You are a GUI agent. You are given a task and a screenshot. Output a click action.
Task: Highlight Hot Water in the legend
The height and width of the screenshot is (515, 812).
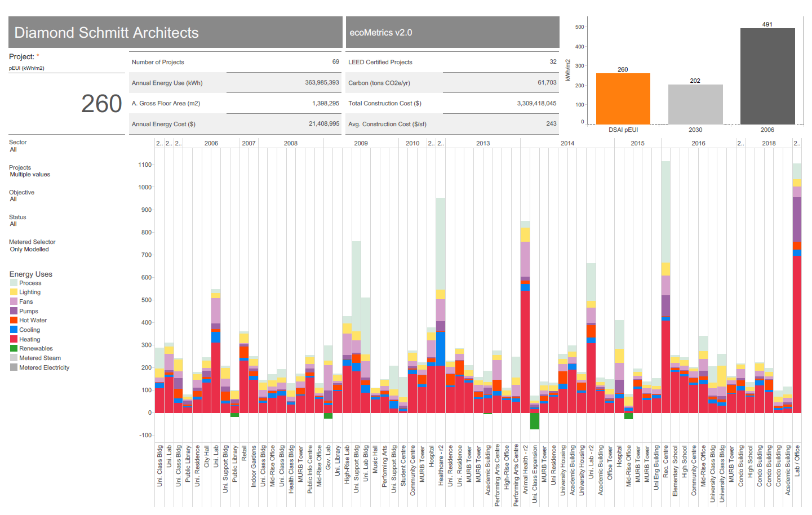click(x=33, y=320)
